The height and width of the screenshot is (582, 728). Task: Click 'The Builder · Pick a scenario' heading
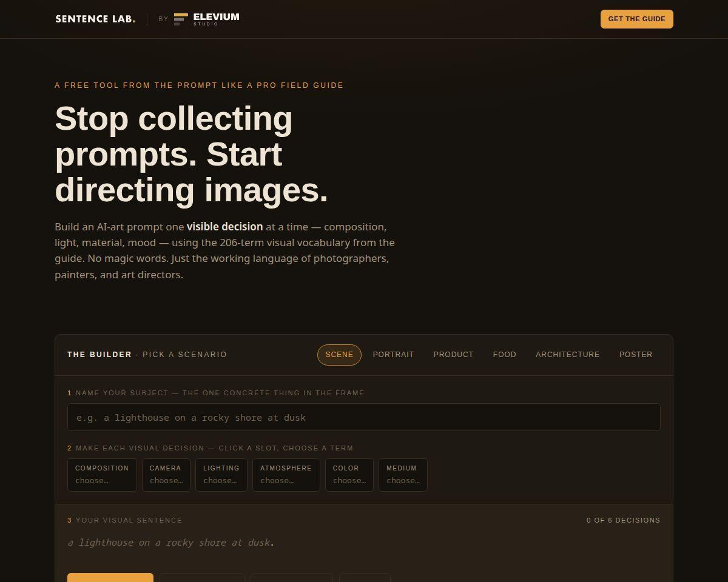click(147, 355)
